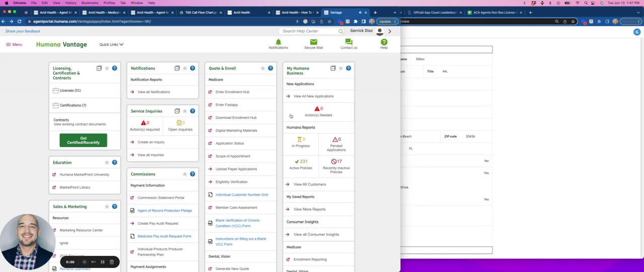Bookmark this page with the star in the address bar
This screenshot has width=644, height=272.
(330, 21)
